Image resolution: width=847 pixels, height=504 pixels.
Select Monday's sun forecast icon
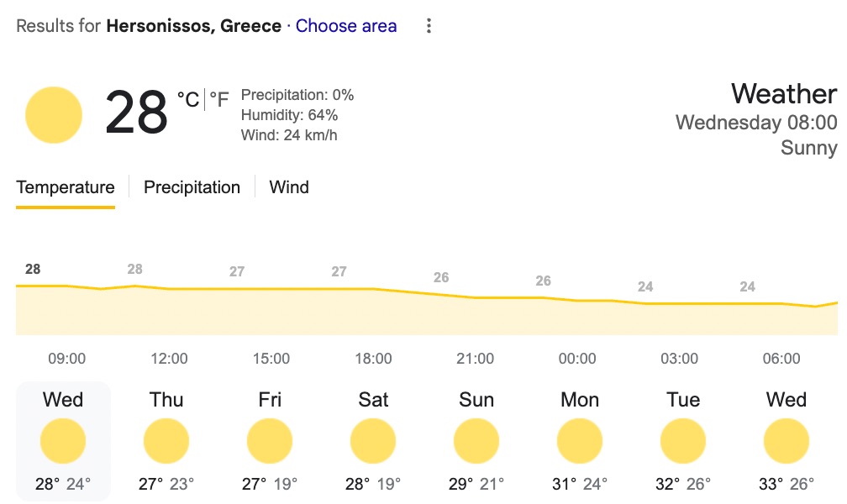tap(580, 441)
